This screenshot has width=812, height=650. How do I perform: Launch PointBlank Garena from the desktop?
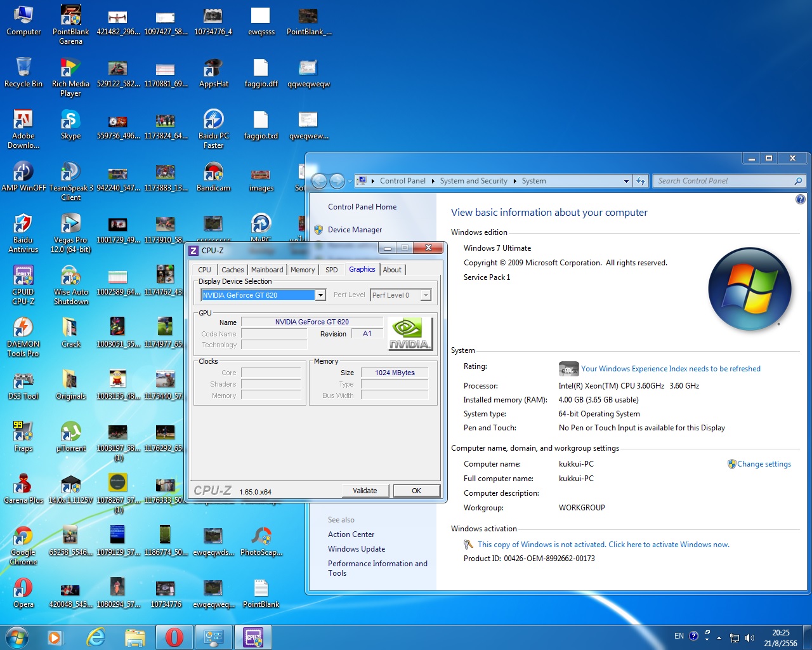point(70,25)
